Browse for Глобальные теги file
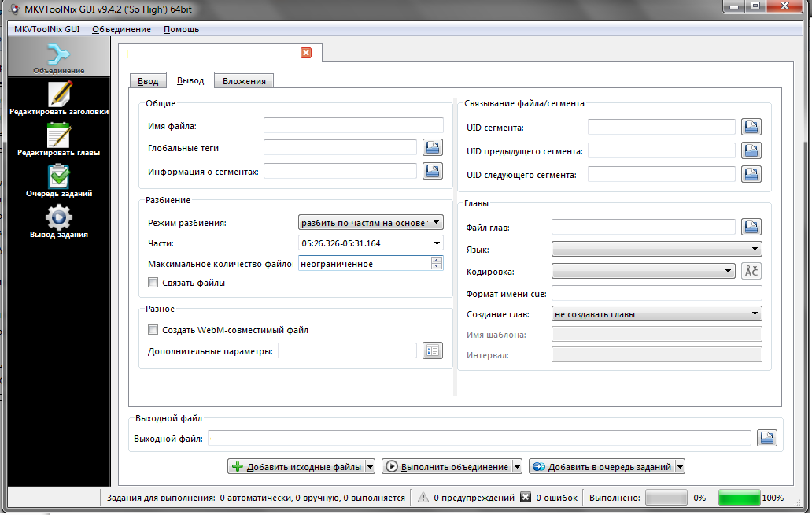Viewport: 812px width, 515px height. pyautogui.click(x=433, y=148)
